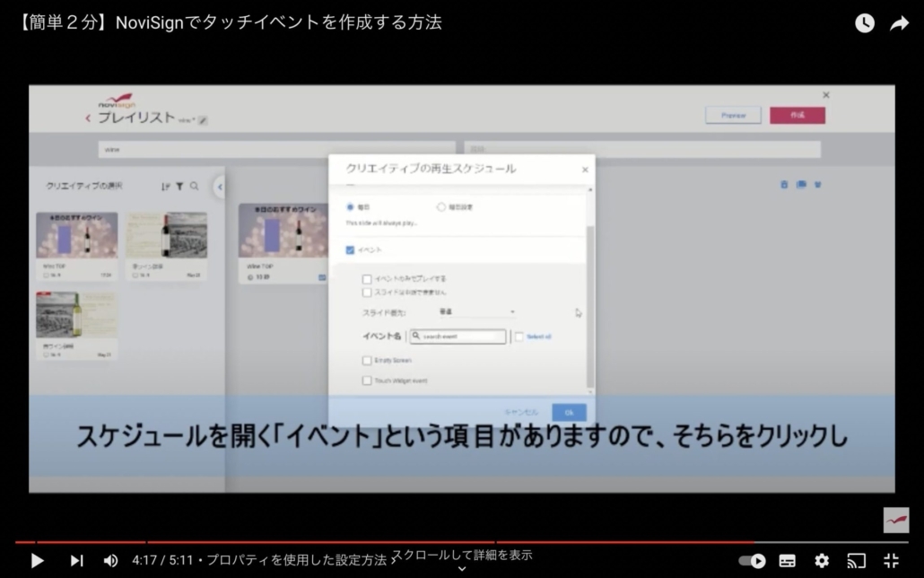Image resolution: width=924 pixels, height=578 pixels.
Task: Enable the Touch Widget event checkbox
Action: pos(367,381)
